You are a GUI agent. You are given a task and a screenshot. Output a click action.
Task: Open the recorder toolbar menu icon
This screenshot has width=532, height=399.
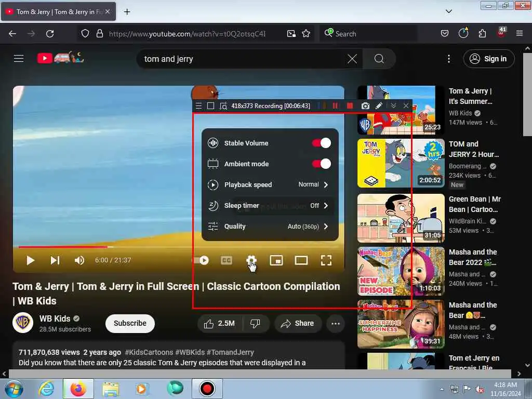pos(199,106)
